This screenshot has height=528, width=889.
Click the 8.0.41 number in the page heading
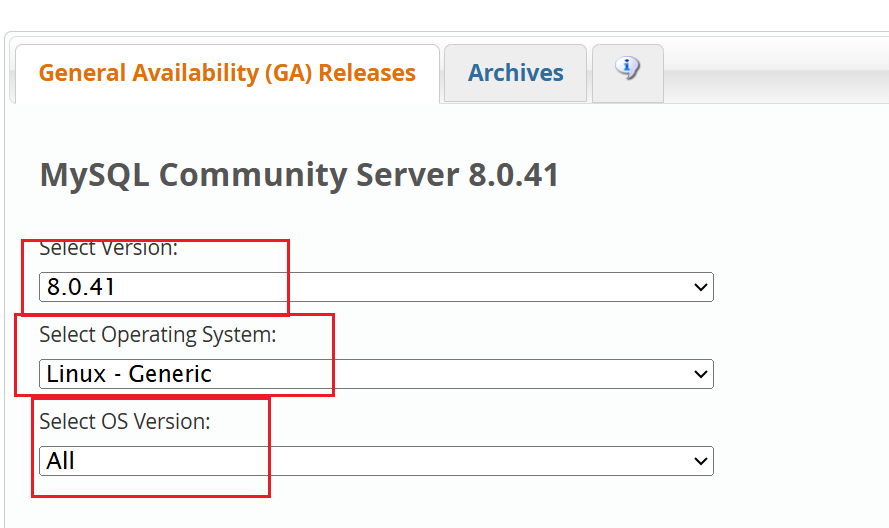pyautogui.click(x=514, y=174)
